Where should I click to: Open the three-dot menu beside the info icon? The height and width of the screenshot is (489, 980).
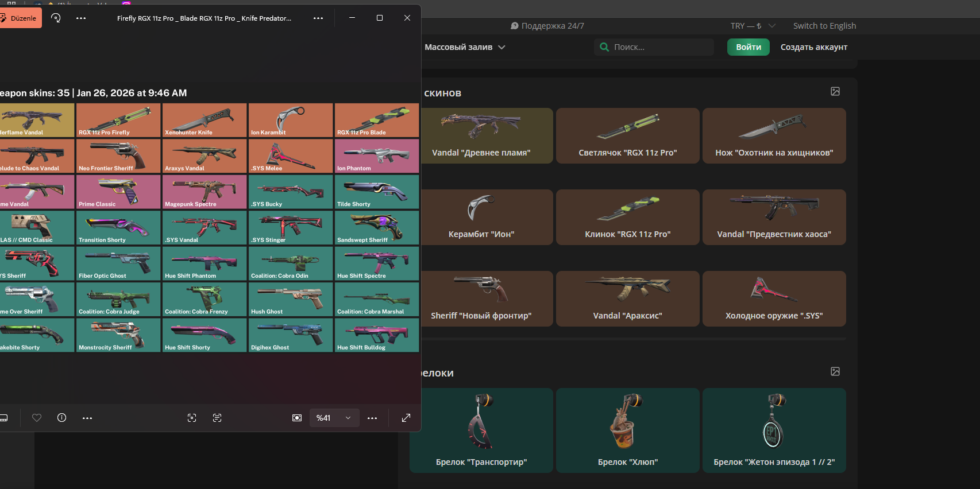[x=87, y=418]
